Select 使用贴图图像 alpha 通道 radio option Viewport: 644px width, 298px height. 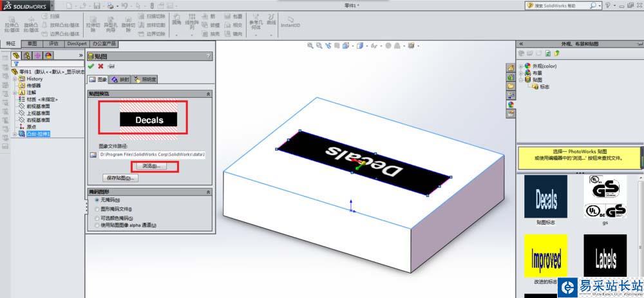click(x=97, y=225)
